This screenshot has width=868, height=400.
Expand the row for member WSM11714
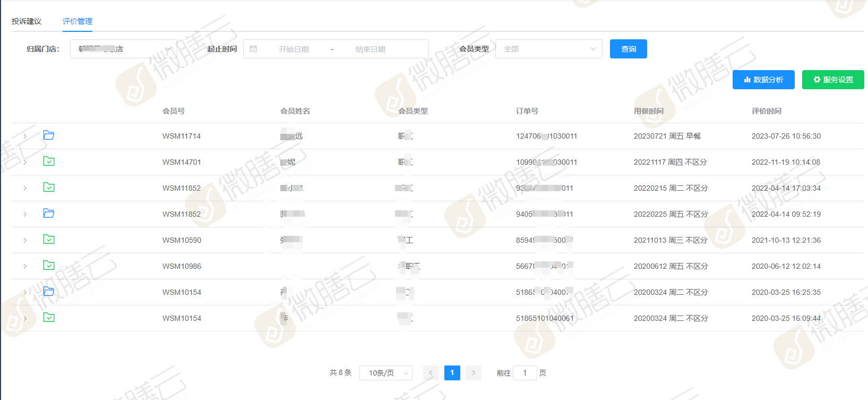pos(25,137)
